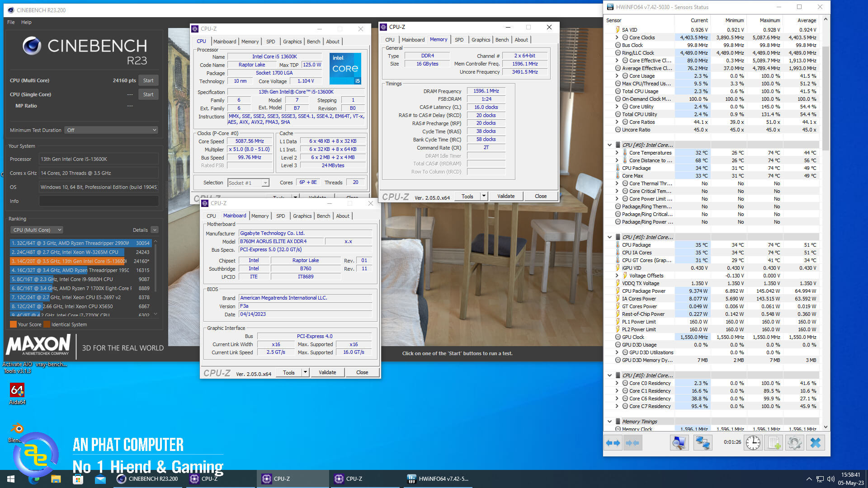Click the orange Your Score legend swatch
The image size is (868, 488).
[x=13, y=324]
